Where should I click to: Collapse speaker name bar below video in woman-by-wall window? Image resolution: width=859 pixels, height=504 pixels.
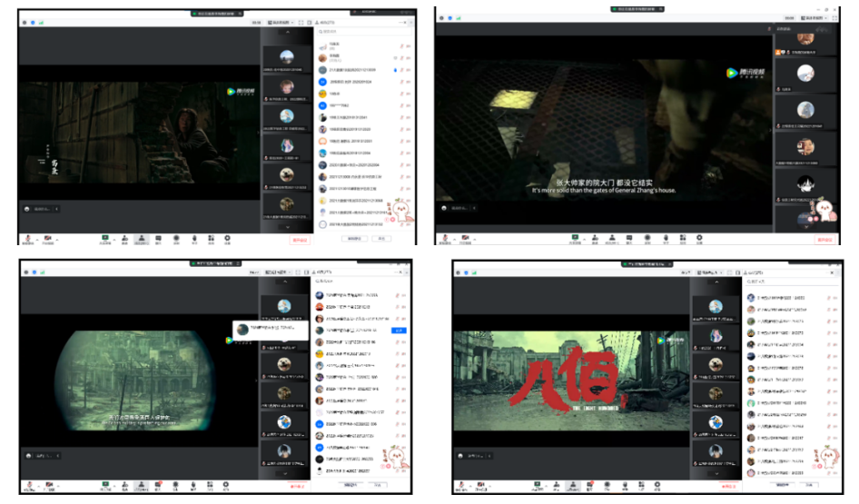(x=56, y=209)
